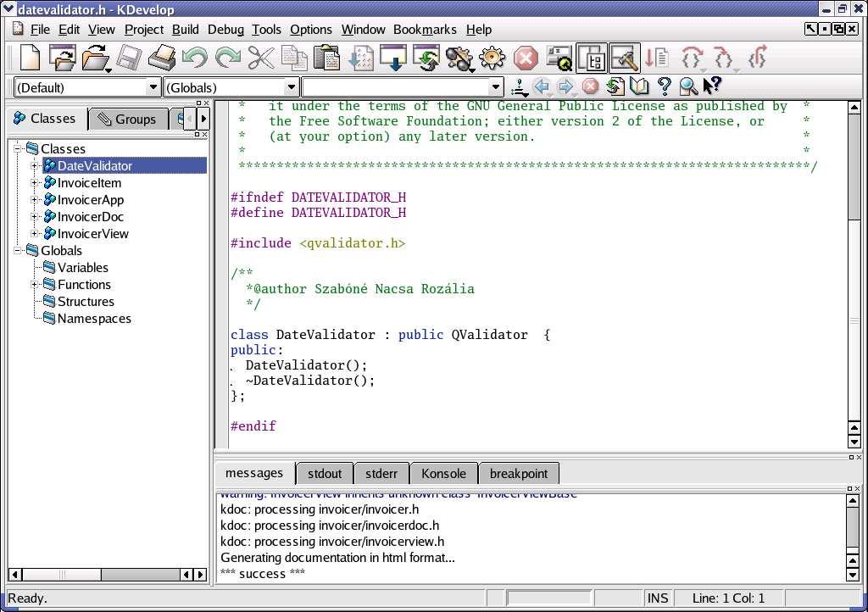Run the program with gear icon
This screenshot has width=868, height=612.
click(492, 58)
